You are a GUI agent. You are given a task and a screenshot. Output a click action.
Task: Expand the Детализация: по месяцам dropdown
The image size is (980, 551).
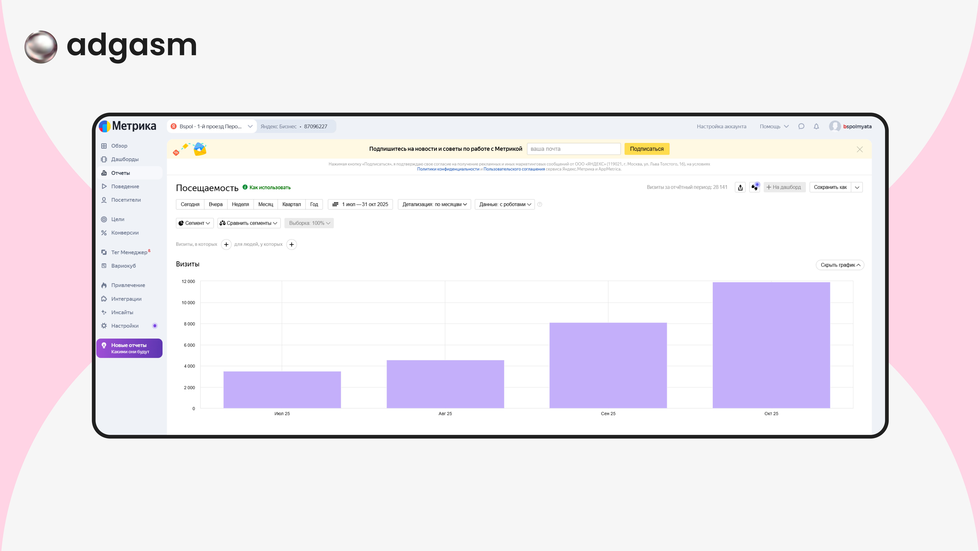(434, 204)
